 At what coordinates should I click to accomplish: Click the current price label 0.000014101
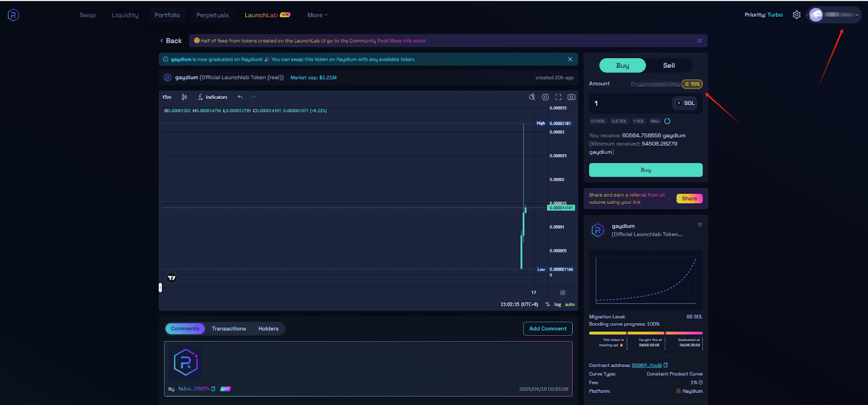[561, 208]
